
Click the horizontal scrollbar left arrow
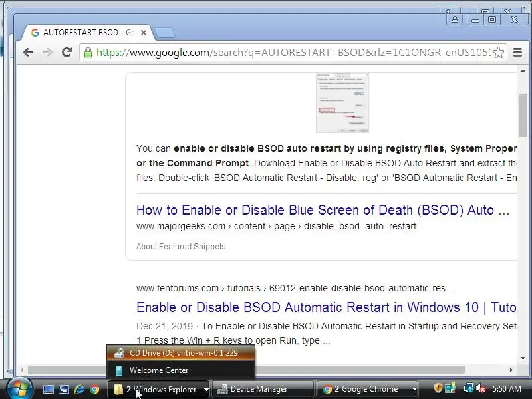pos(22,370)
